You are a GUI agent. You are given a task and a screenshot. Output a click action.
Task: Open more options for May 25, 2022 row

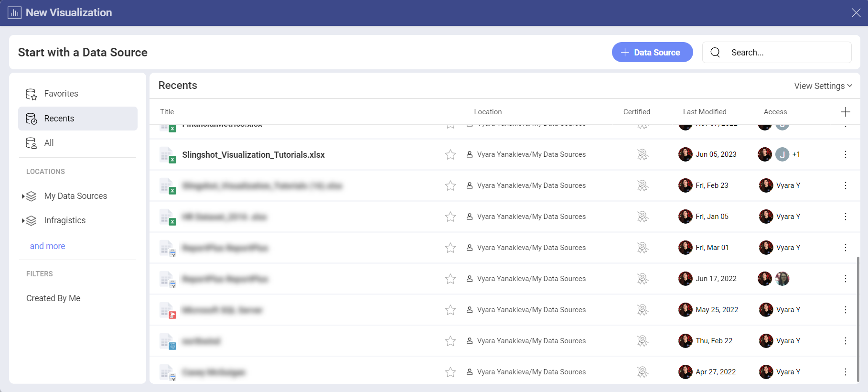pyautogui.click(x=846, y=310)
